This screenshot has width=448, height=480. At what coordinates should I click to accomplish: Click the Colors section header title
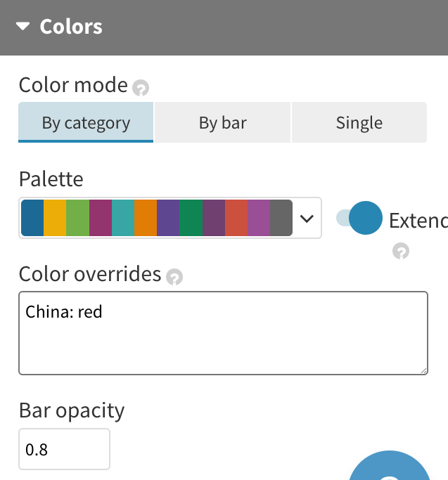pyautogui.click(x=71, y=27)
